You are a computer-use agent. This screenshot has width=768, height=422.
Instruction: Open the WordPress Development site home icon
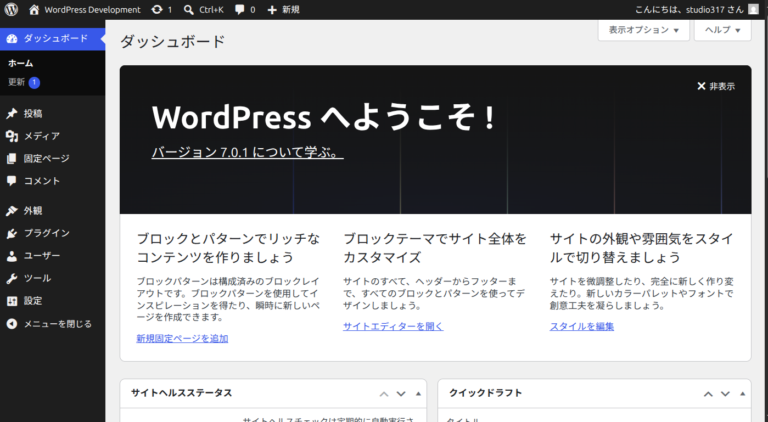pos(34,9)
